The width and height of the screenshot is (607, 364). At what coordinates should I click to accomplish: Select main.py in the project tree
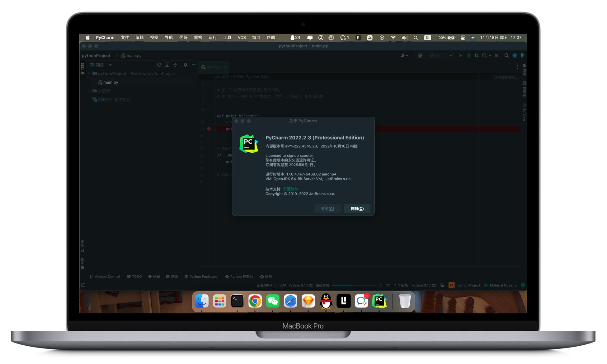tap(108, 82)
